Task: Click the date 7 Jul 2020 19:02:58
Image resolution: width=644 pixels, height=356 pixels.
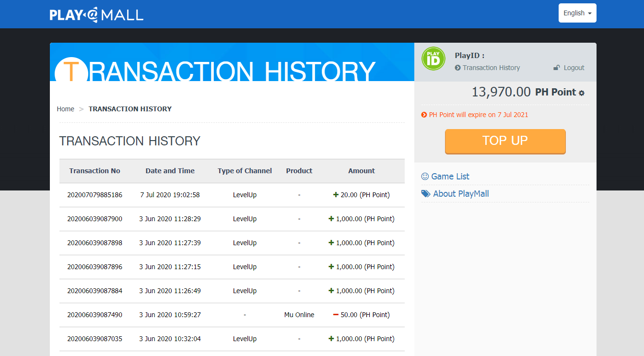Action: [170, 195]
